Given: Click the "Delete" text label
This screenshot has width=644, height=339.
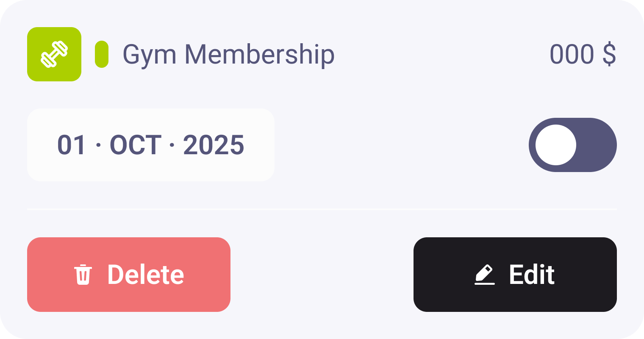Looking at the screenshot, I should [x=146, y=275].
